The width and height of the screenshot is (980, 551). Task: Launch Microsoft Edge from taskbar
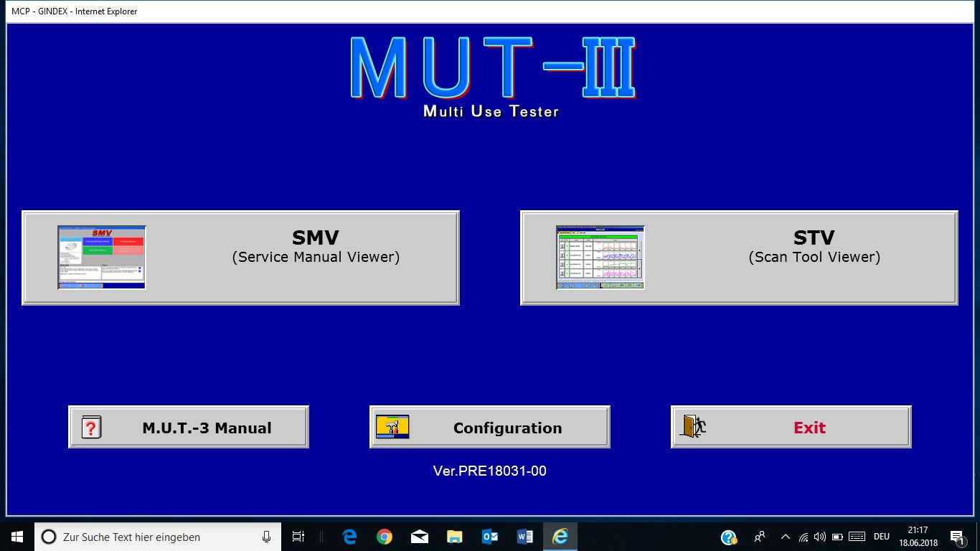(x=349, y=537)
